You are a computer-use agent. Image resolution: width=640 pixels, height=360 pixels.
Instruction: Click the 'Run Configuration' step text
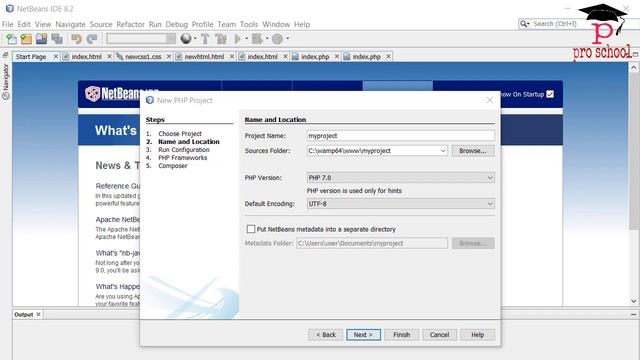[184, 150]
